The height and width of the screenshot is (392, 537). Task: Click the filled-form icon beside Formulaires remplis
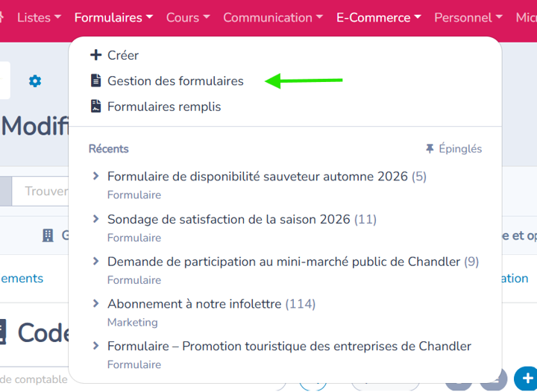96,107
